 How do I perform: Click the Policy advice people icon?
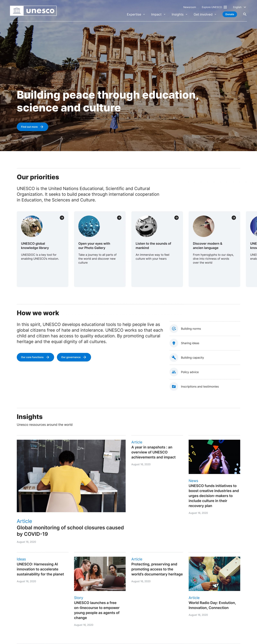pos(174,372)
